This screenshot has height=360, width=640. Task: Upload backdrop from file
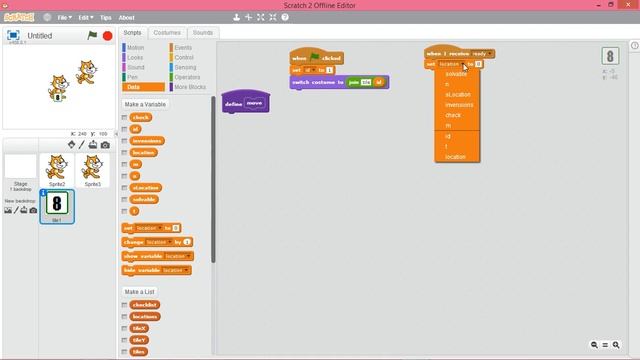point(24,210)
